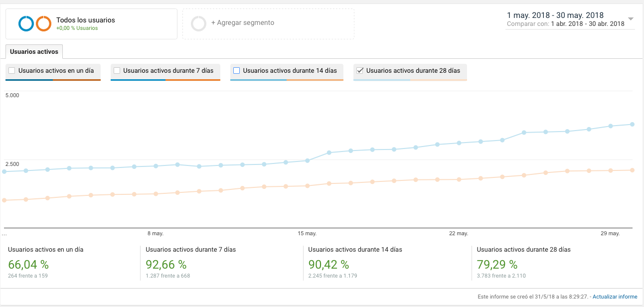
Task: Click the blue donut segment icon
Action: 26,23
